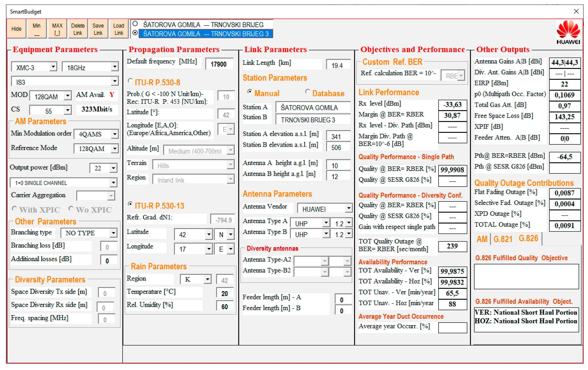The height and width of the screenshot is (370, 588).
Task: Click Save Link toolbar button
Action: (x=98, y=29)
